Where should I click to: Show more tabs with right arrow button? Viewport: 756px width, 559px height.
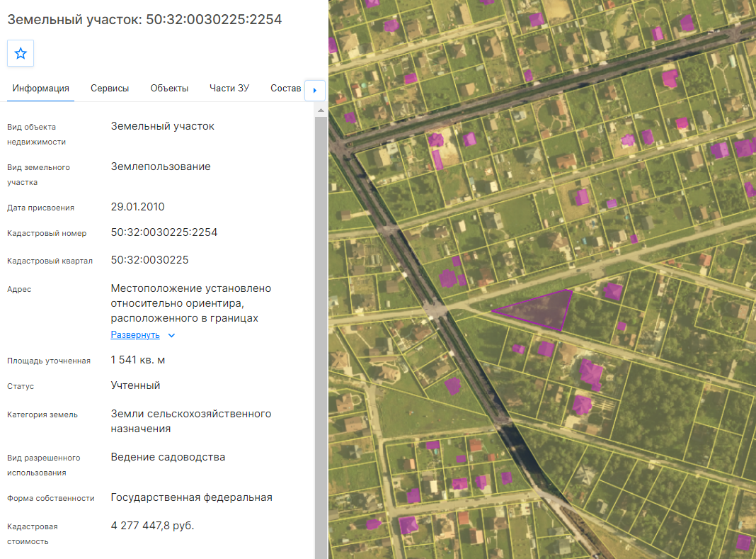coord(315,90)
